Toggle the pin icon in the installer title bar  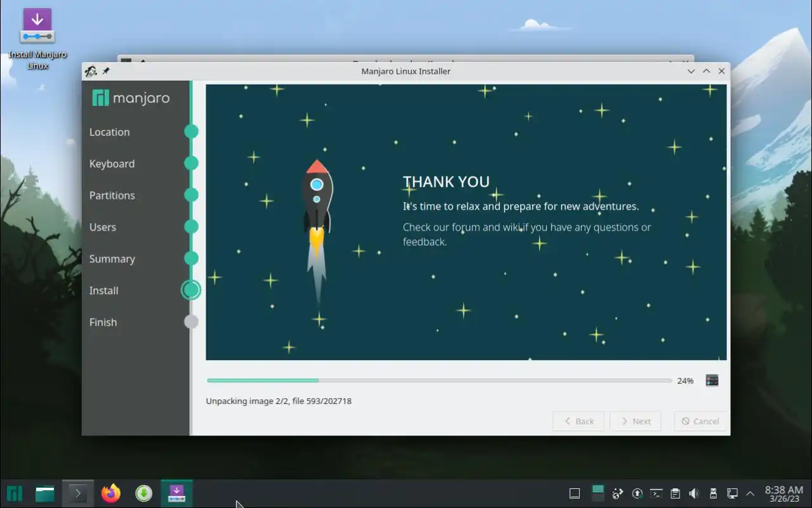pos(106,71)
